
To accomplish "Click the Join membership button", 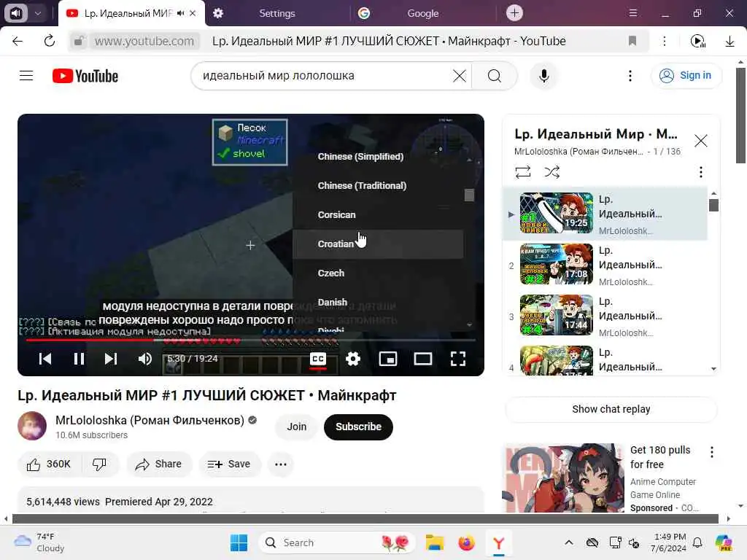I will pos(296,427).
